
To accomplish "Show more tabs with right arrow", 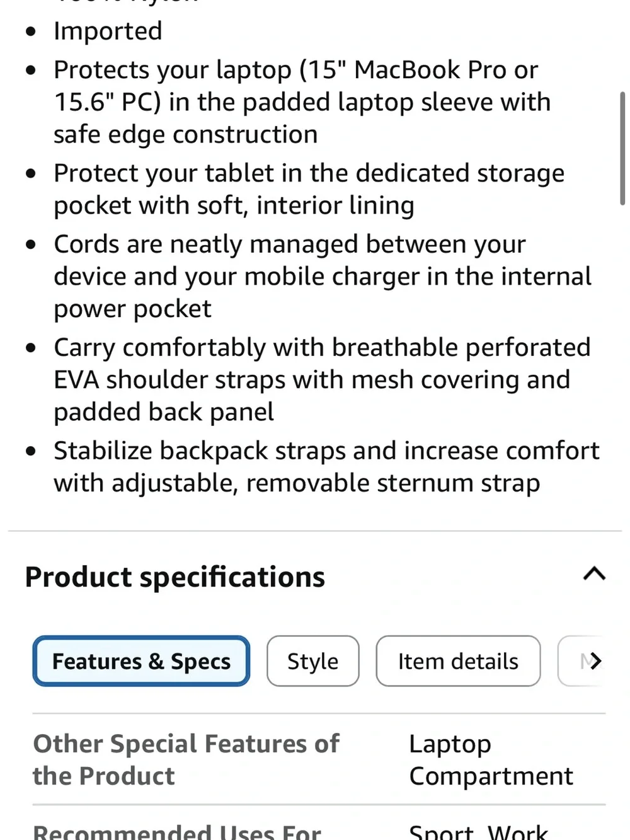I will 595,661.
